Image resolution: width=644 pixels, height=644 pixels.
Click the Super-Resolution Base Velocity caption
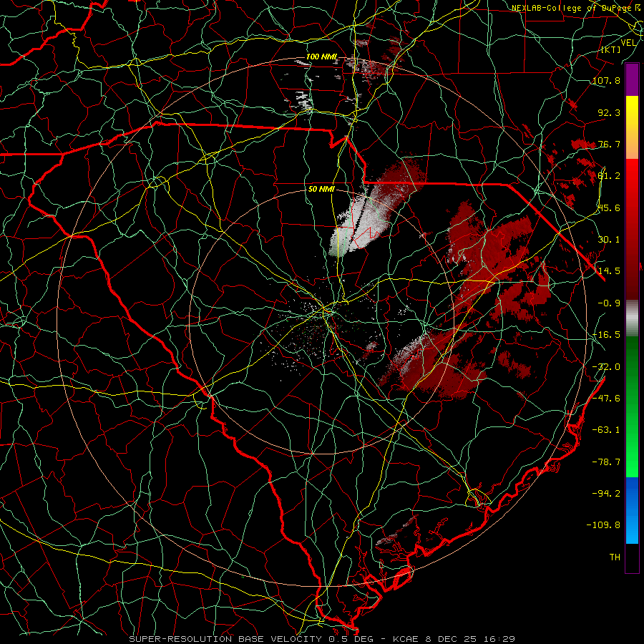(x=321, y=639)
